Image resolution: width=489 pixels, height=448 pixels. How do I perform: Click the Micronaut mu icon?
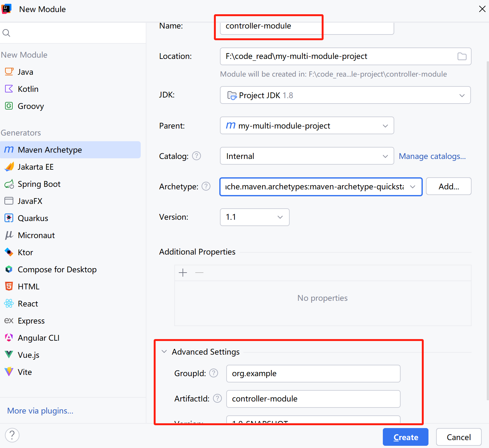click(9, 235)
